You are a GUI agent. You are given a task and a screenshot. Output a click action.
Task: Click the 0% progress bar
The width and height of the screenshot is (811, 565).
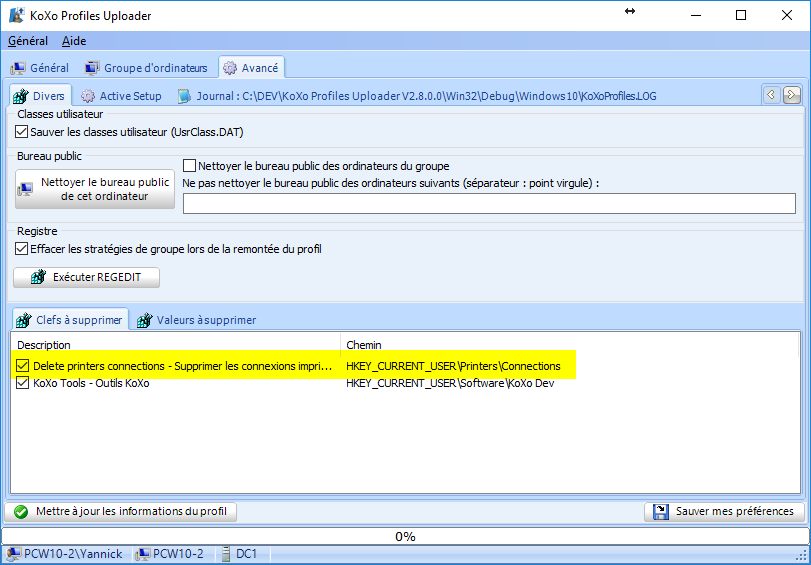pos(405,536)
